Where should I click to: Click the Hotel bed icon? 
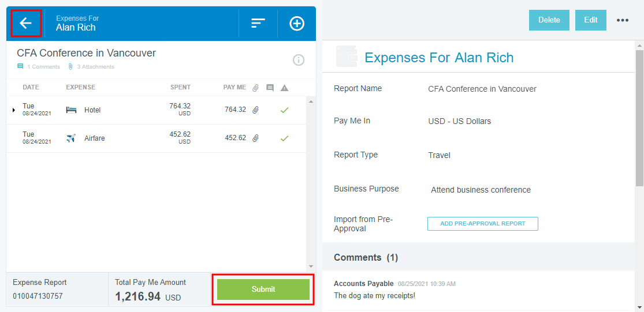click(71, 110)
